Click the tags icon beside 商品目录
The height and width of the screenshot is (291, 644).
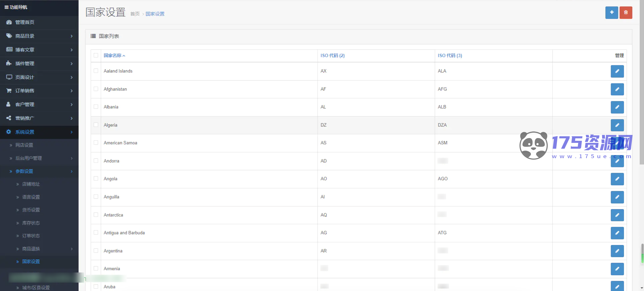click(9, 36)
